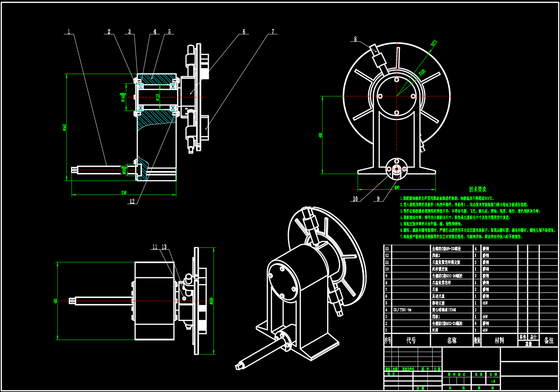Viewport: 560px width, 392px height.
Task: Select the 丝杆 name in row 1
Action: coord(435,330)
